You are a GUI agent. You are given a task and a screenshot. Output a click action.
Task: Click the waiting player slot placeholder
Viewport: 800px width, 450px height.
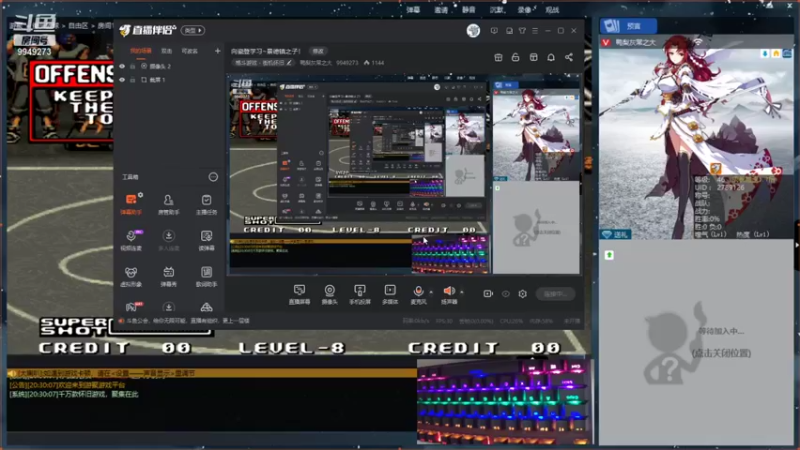point(697,342)
